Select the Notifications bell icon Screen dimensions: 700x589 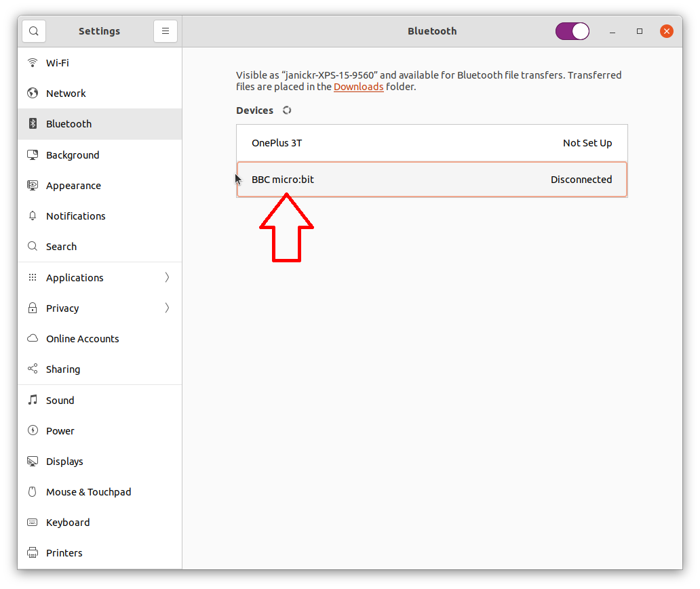33,216
